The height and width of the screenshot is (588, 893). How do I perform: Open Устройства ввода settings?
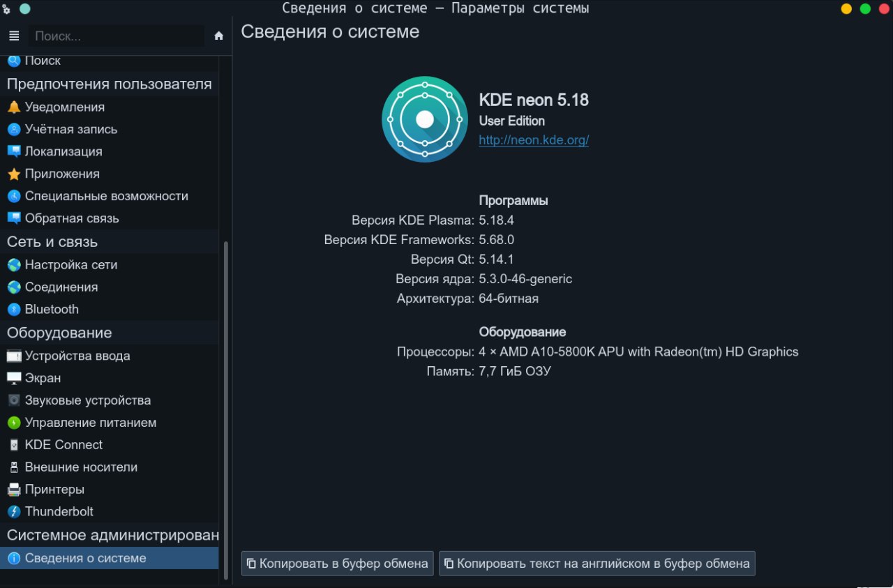[110, 356]
